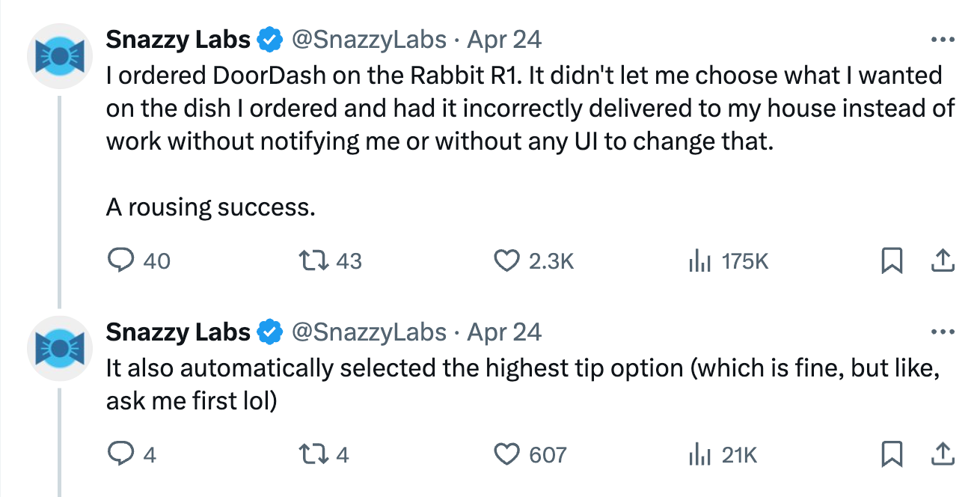Open replies on the DoorDash Rabbit R1 tweet
Image resolution: width=980 pixels, height=497 pixels.
139,260
